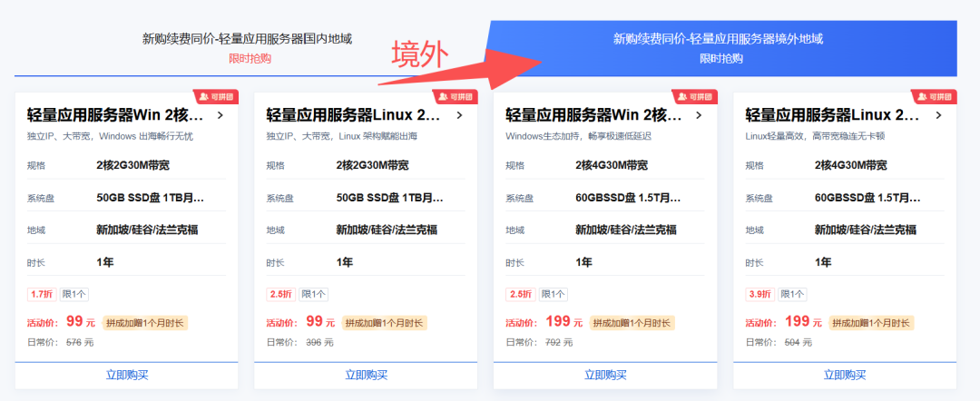Click 可拼团 badge on Linux 架构赋能出海 card
Image resolution: width=980 pixels, height=401 pixels.
tap(456, 97)
